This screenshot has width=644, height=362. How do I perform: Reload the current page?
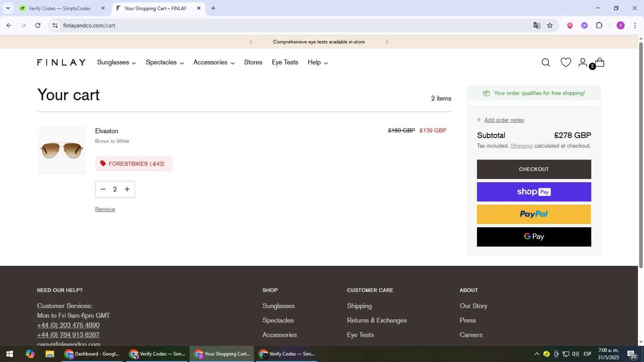coord(38,26)
